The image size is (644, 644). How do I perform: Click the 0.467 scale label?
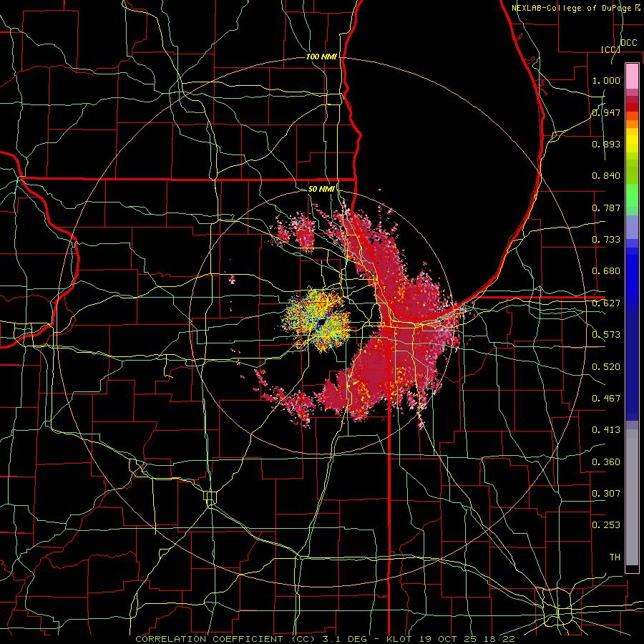[x=606, y=399]
